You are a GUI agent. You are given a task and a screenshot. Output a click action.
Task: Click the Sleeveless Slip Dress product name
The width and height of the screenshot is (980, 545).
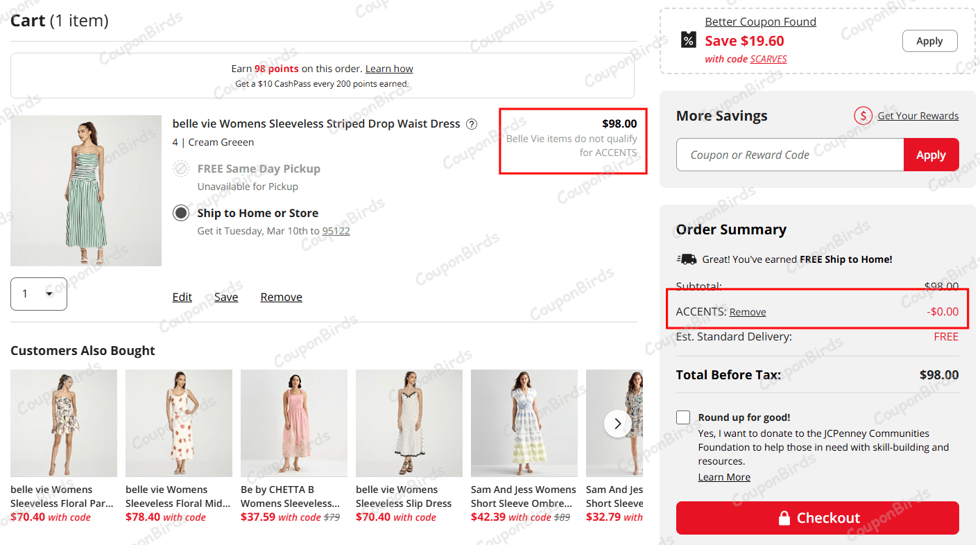404,496
